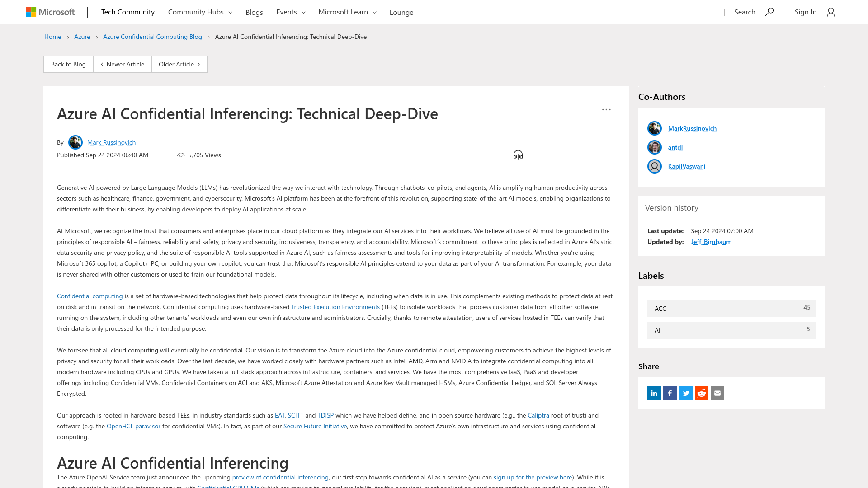This screenshot has width=868, height=488.
Task: Open Lounge in top navigation
Action: pos(401,12)
